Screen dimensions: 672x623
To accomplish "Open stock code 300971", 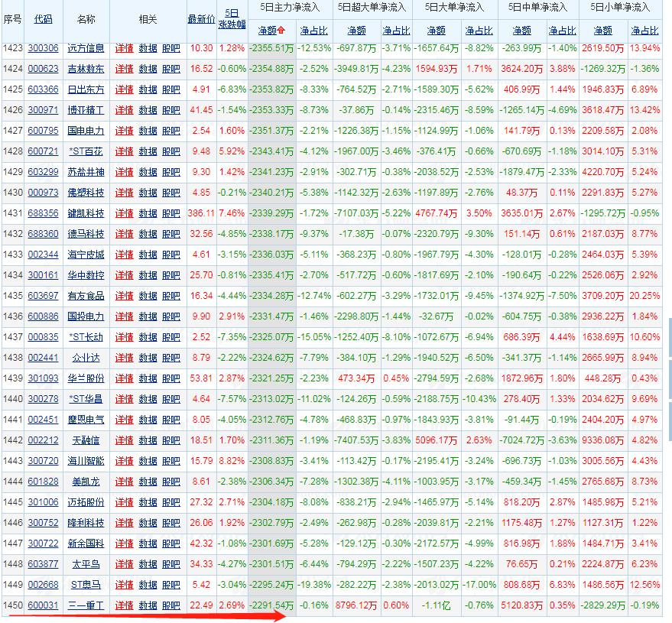I will click(43, 110).
